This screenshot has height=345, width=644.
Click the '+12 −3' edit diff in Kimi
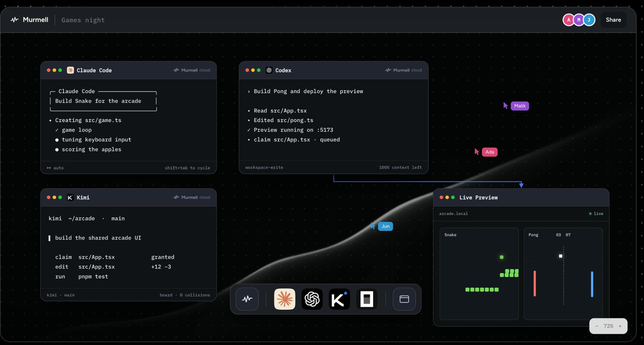coord(161,267)
